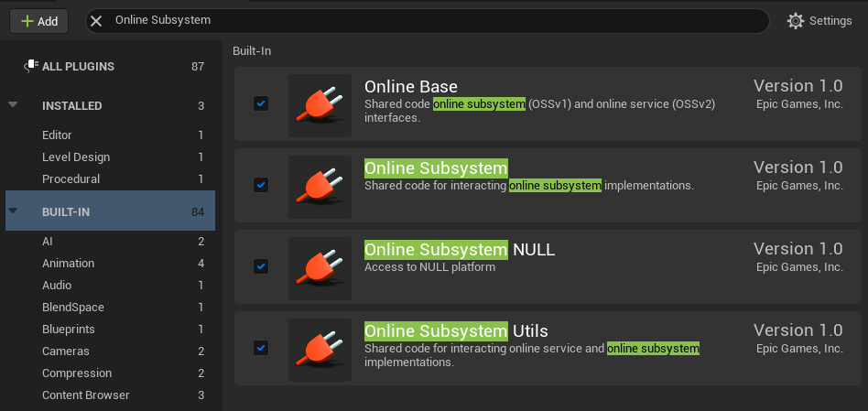
Task: Open plugin Settings
Action: click(819, 21)
